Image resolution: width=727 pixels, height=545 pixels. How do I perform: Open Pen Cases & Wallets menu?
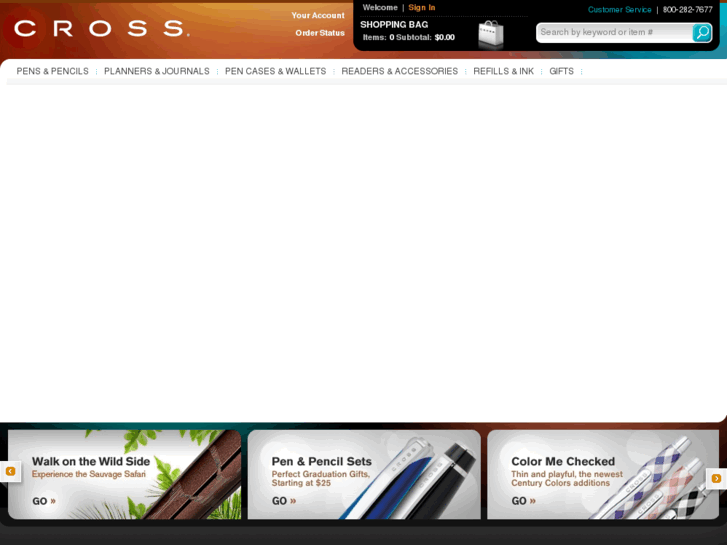275,71
